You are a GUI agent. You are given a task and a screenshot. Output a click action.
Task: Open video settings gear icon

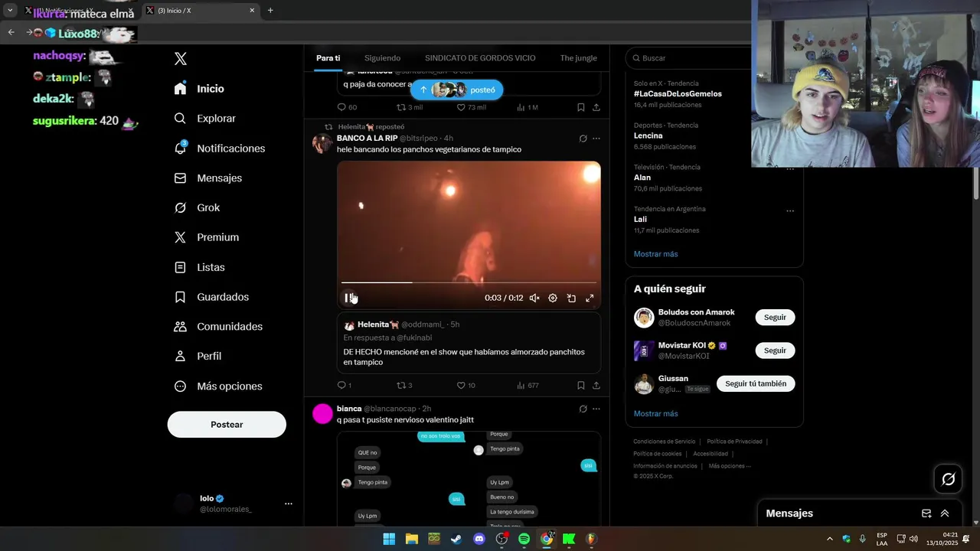[553, 298]
